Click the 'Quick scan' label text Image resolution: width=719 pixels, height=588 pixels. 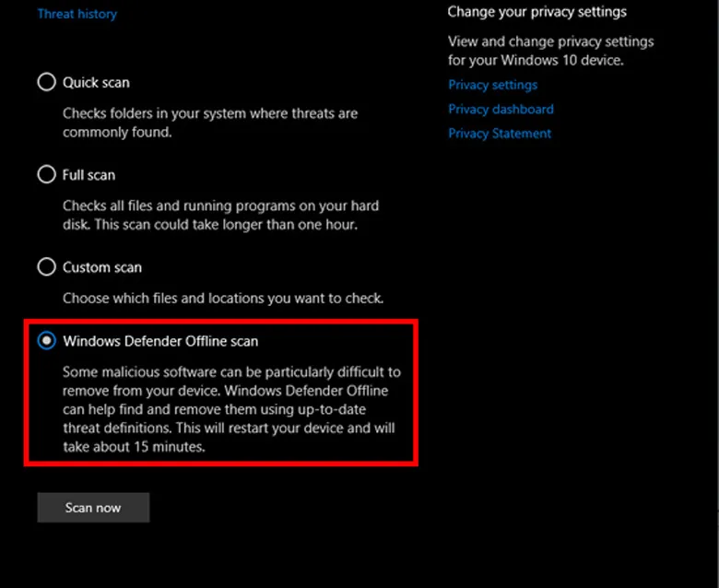click(x=96, y=83)
